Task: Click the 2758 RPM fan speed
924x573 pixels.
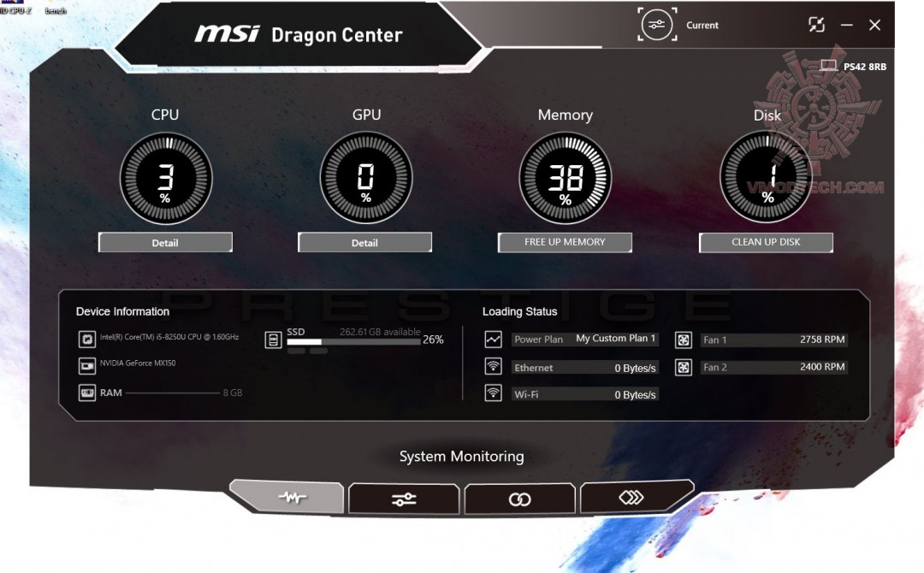Action: [x=822, y=340]
